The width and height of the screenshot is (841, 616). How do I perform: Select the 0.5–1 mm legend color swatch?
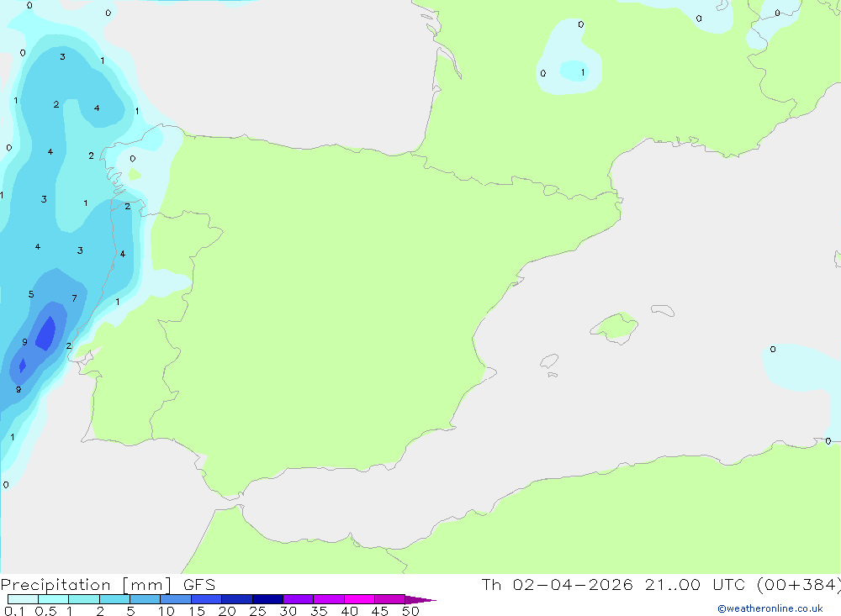(53, 599)
